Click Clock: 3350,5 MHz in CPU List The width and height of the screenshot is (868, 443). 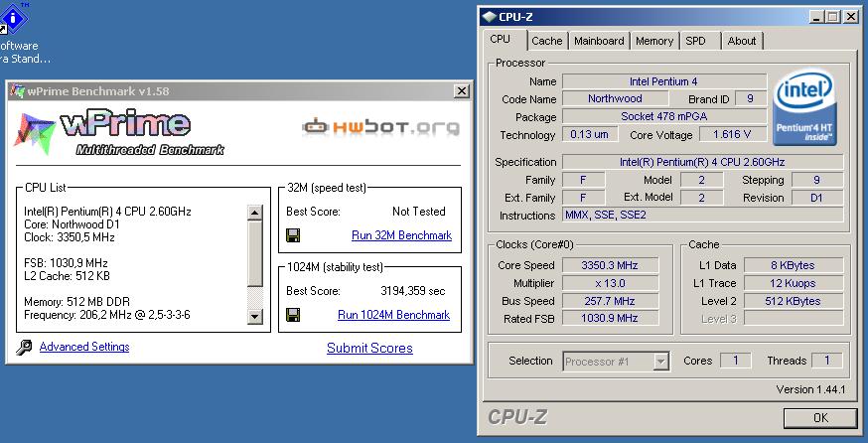(x=70, y=237)
